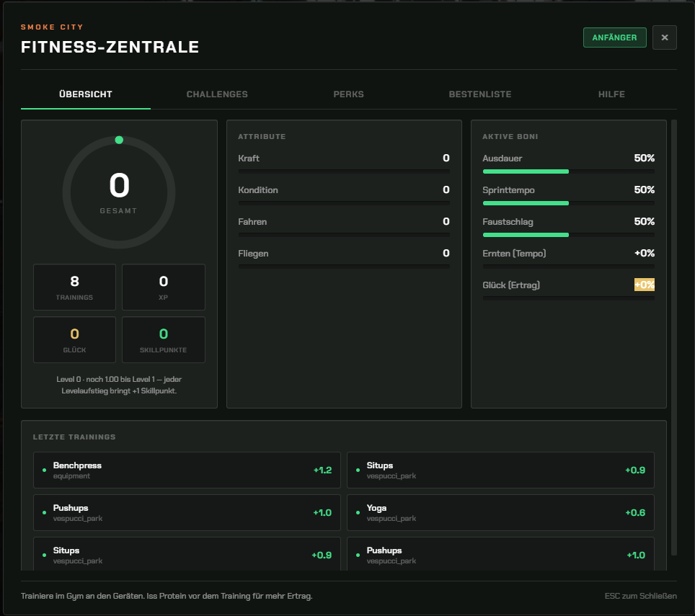Click the Kraft attribute progress bar

(x=344, y=171)
